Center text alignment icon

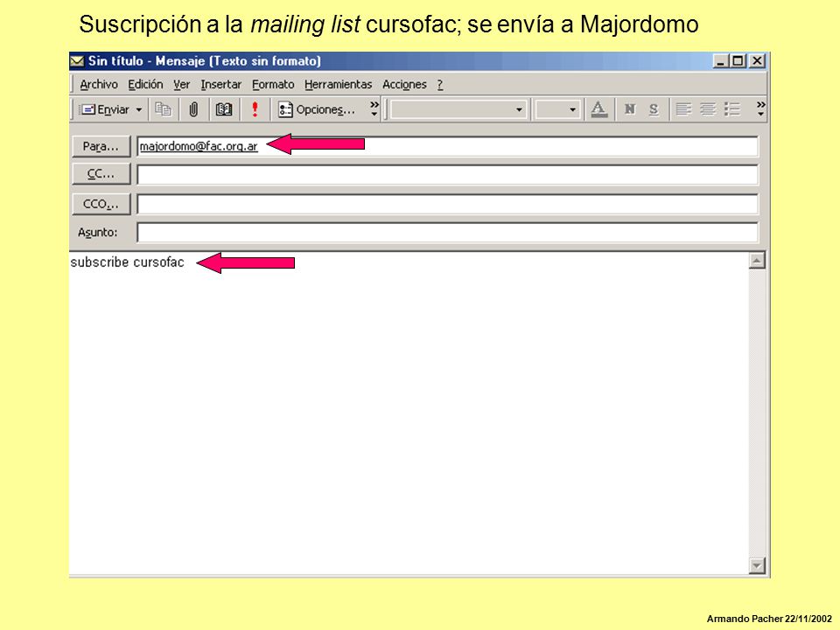[708, 110]
